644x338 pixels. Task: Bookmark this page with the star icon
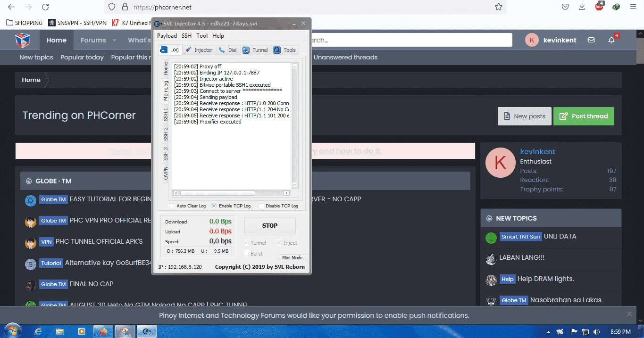(498, 7)
